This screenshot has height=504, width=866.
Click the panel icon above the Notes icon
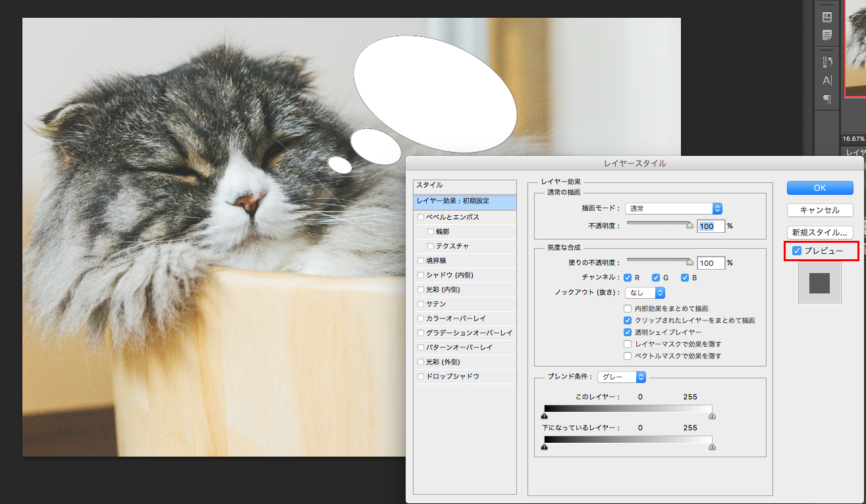pos(827,16)
